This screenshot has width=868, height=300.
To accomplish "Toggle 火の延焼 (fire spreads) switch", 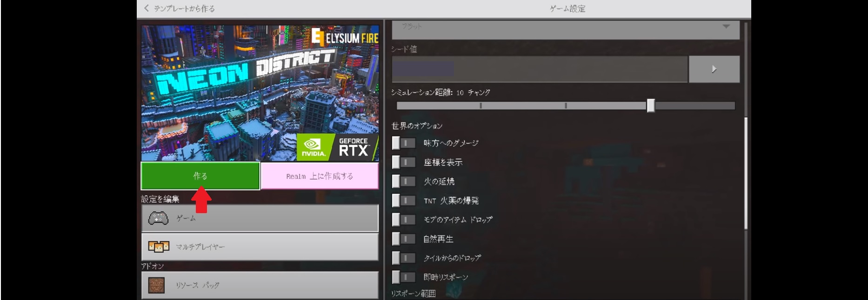I will pyautogui.click(x=403, y=181).
